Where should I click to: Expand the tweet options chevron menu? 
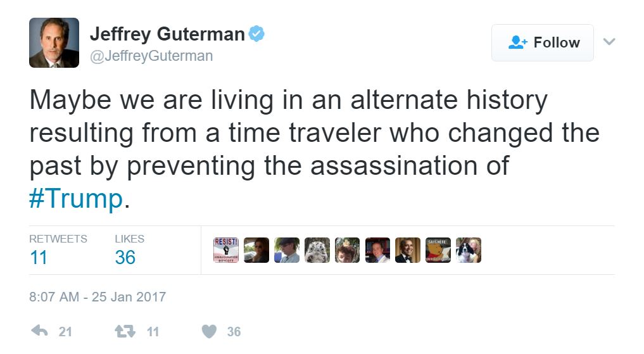pos(609,42)
